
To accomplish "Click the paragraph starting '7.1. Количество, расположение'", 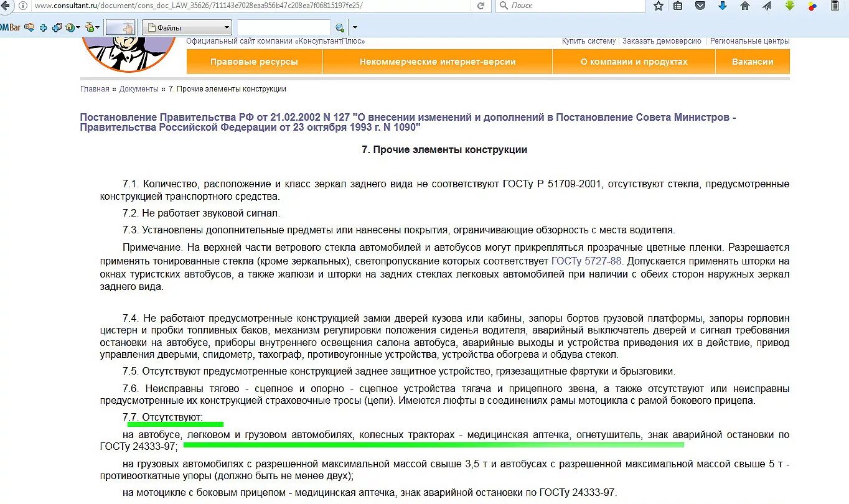I will coord(444,190).
